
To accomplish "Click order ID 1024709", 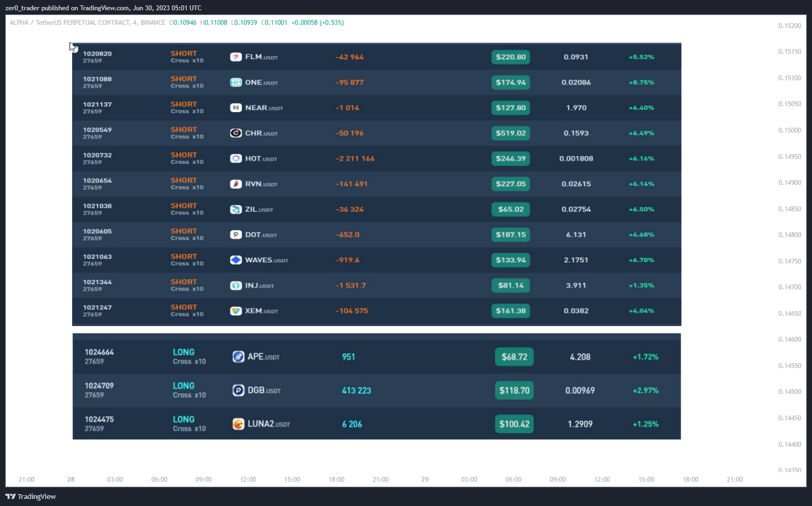I will click(x=99, y=386).
